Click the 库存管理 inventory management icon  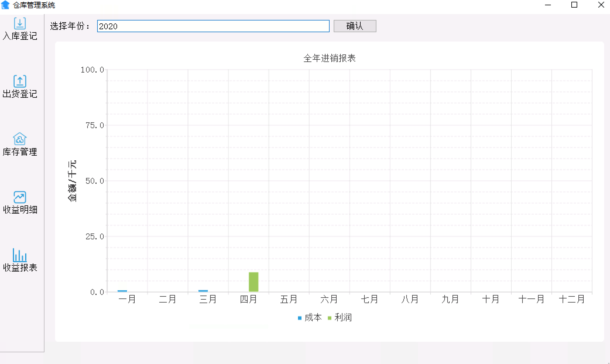point(20,139)
